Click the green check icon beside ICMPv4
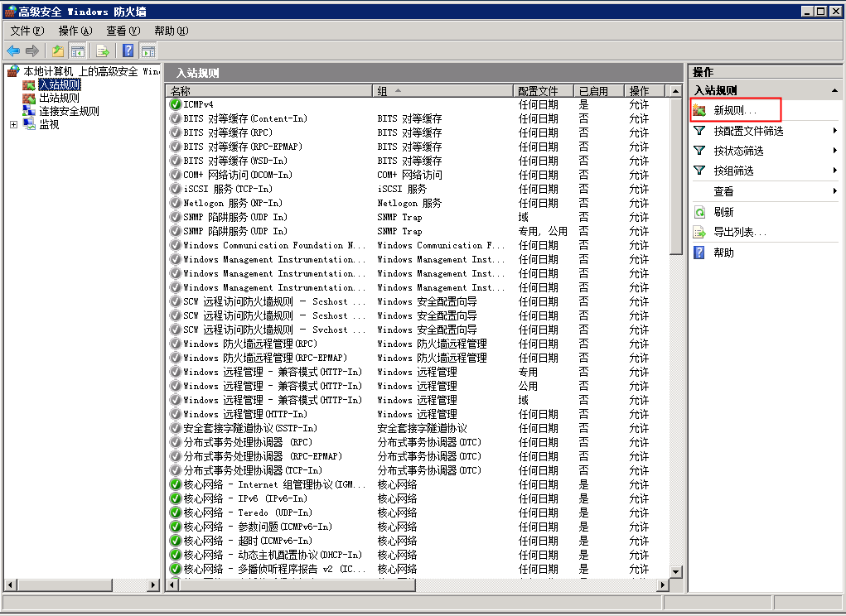Viewport: 846px width, 616px height. (x=175, y=105)
